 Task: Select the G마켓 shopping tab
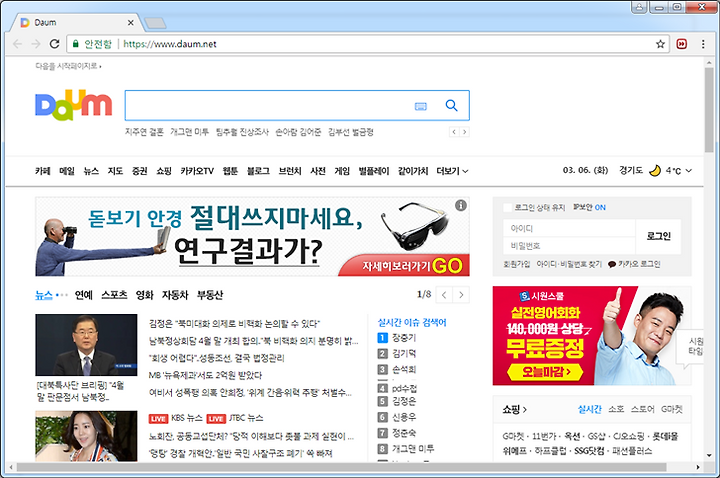pyautogui.click(x=672, y=409)
